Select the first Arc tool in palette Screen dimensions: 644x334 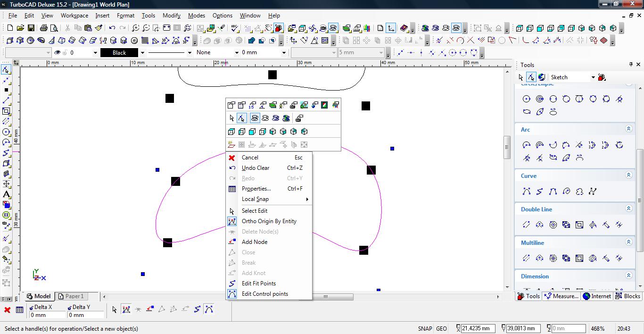pyautogui.click(x=527, y=145)
